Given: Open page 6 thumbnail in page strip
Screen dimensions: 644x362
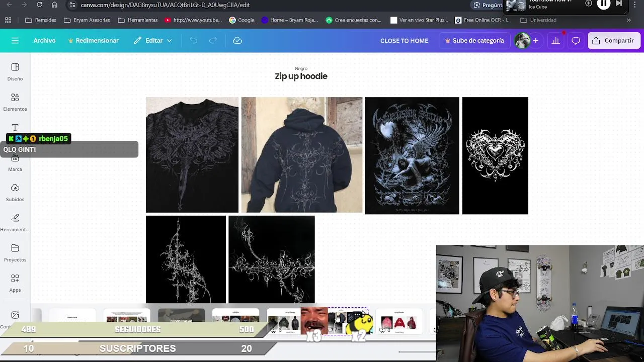Looking at the screenshot, I should [283, 321].
